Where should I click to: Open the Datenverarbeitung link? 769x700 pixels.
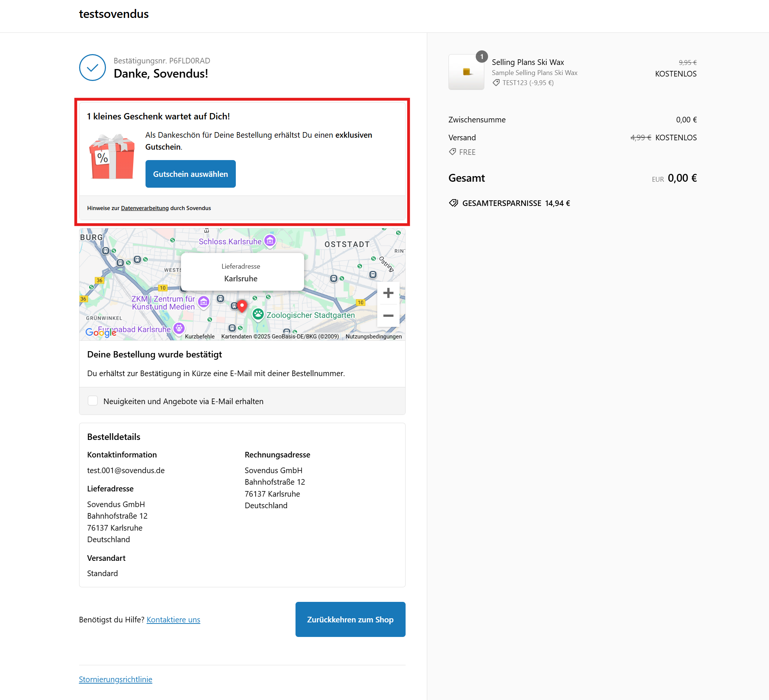click(x=144, y=208)
